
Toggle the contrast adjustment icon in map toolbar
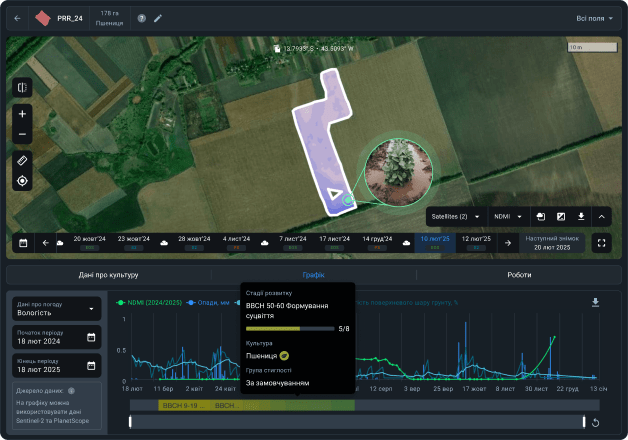click(561, 217)
